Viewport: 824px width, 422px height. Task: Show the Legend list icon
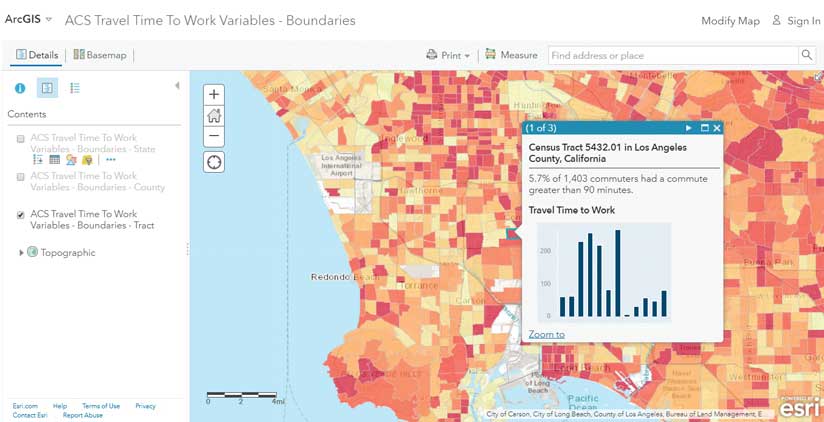pos(75,88)
